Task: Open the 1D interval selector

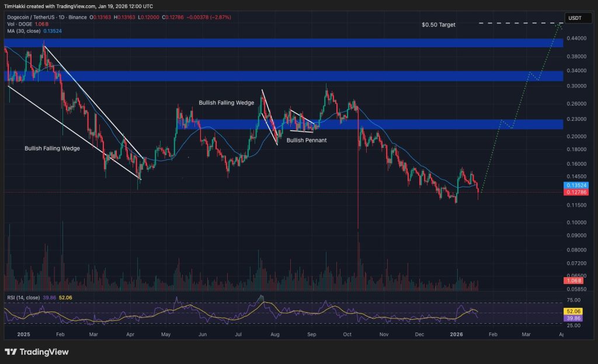Action: pos(60,17)
